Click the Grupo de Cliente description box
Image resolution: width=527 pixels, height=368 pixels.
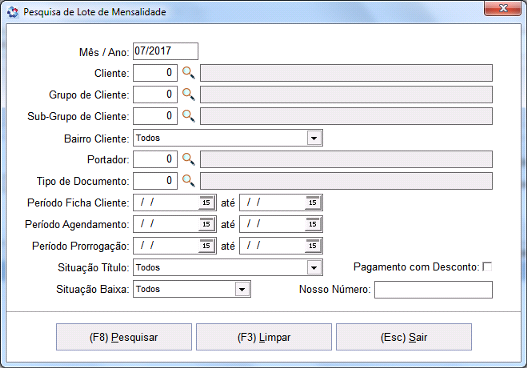tap(347, 94)
